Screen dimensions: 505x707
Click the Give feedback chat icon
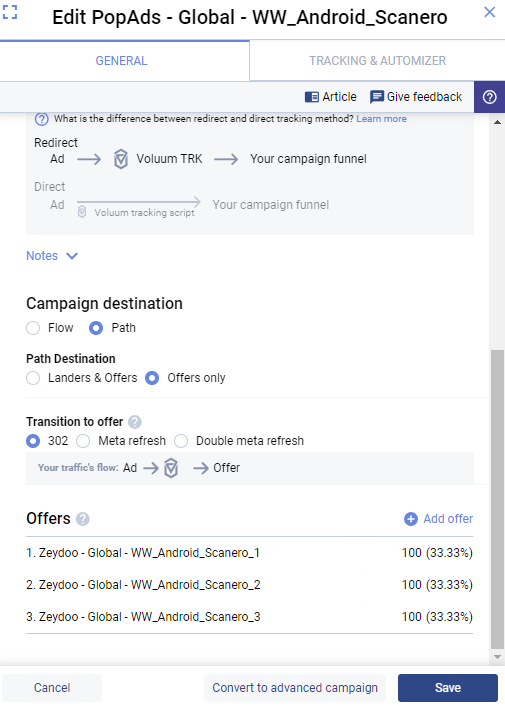coord(376,97)
